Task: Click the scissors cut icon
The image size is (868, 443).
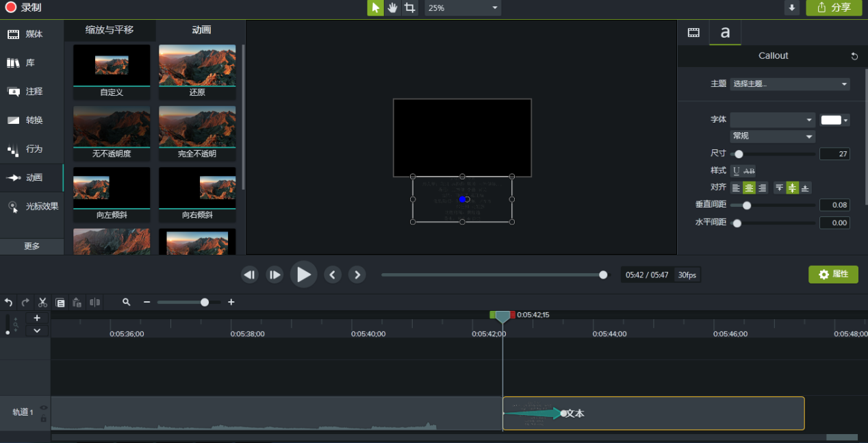Action: pyautogui.click(x=42, y=302)
